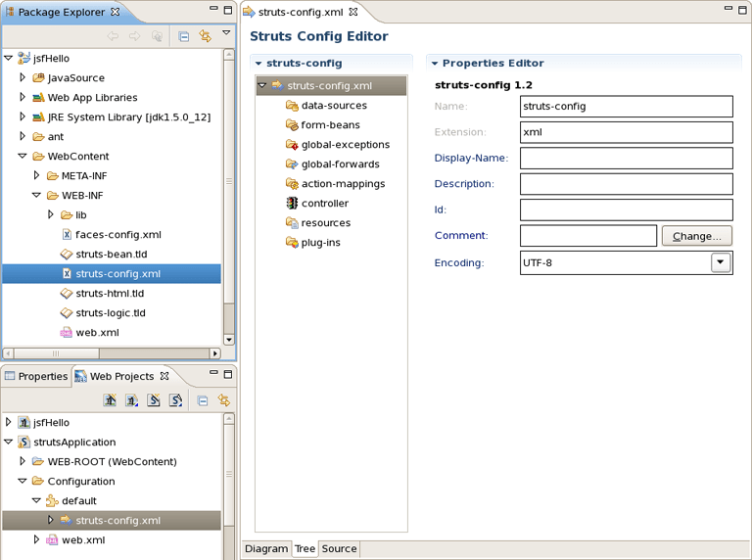Screen dimensions: 752x560
Task: Click Package Explorer vertical scrollbar down arrow
Action: pos(229,340)
